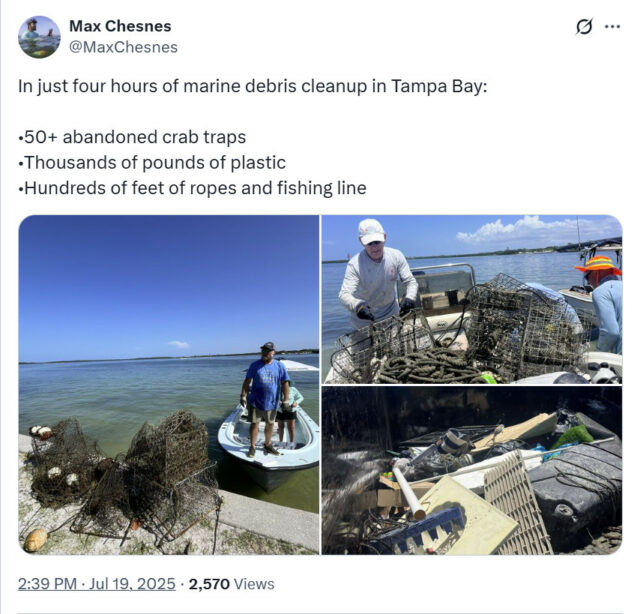Image resolution: width=640 pixels, height=614 pixels.
Task: Click the 2:39 PM timestamp link
Action: point(96,584)
